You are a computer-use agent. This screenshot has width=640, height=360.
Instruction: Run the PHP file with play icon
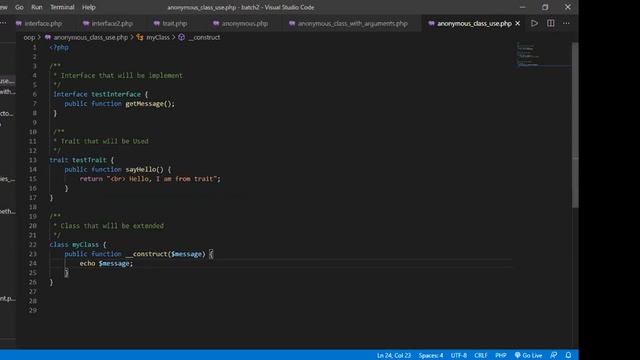[534, 23]
